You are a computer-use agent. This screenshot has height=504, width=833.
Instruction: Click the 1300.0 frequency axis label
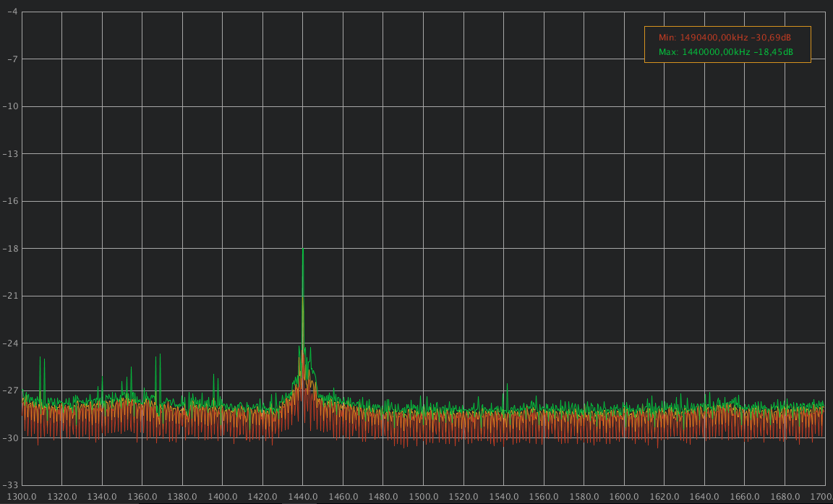tap(22, 497)
